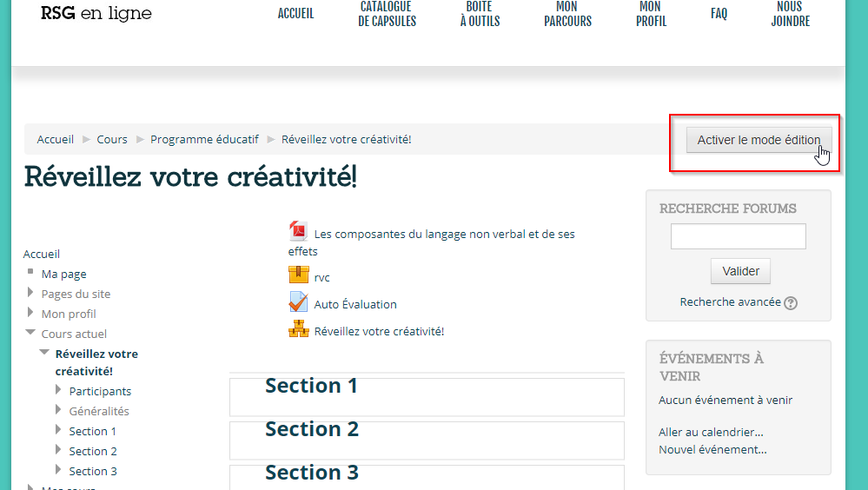868x490 pixels.
Task: Click the PDF icon for langage non verbal
Action: tap(298, 231)
